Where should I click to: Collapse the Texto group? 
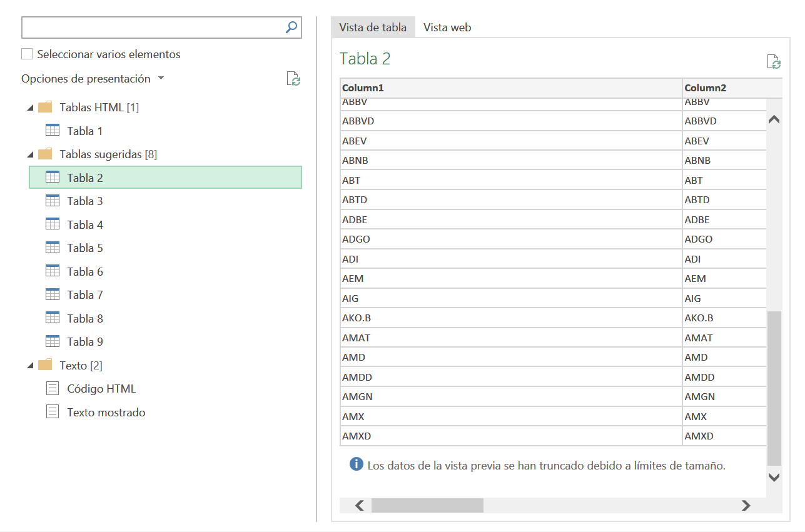[30, 366]
